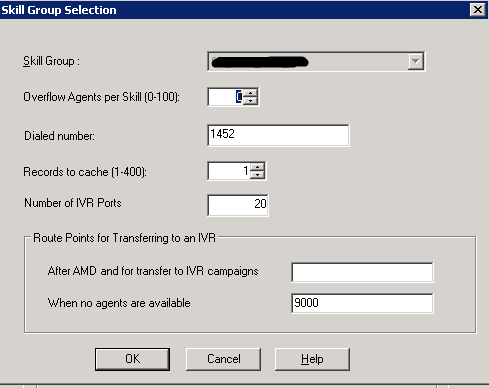Click the After AMD and for transfer label
Image resolution: width=489 pixels, height=388 pixels.
[x=153, y=271]
